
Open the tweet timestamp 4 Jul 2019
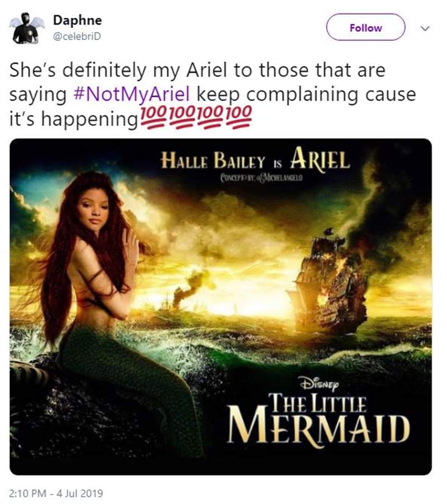pyautogui.click(x=56, y=493)
